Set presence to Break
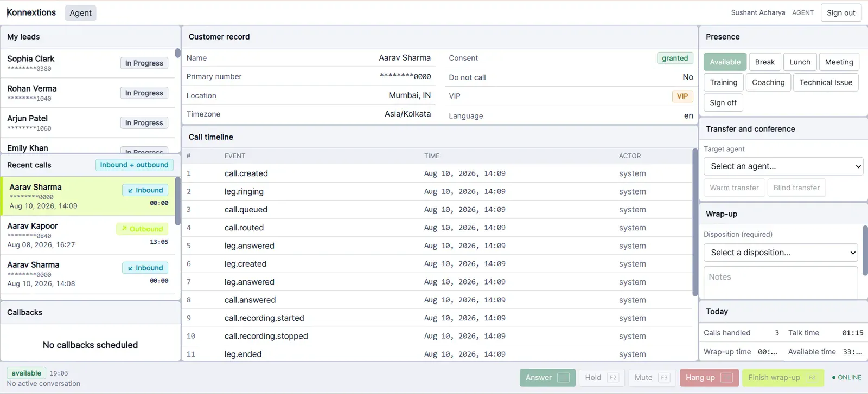The image size is (868, 394). tap(765, 62)
